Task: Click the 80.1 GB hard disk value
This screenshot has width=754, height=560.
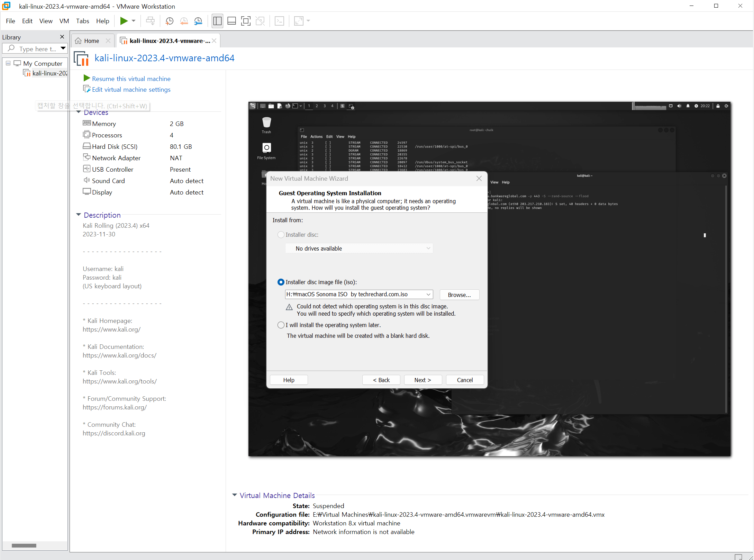Action: tap(181, 146)
